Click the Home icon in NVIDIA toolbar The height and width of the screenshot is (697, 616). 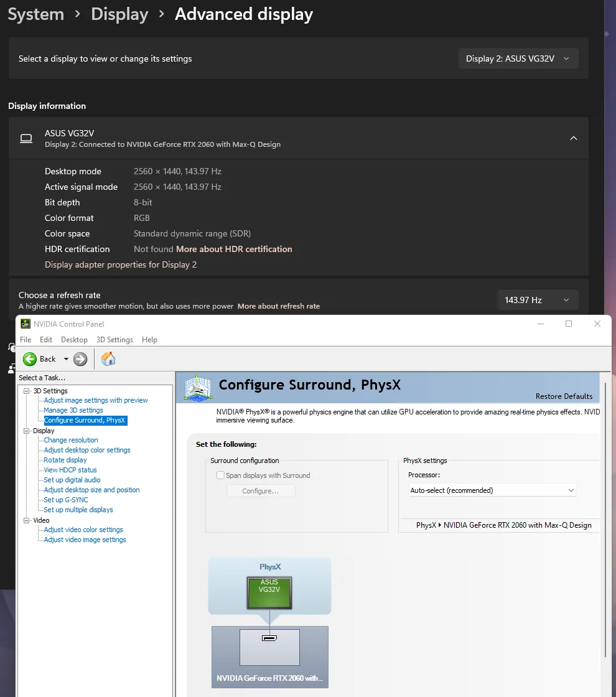(108, 358)
